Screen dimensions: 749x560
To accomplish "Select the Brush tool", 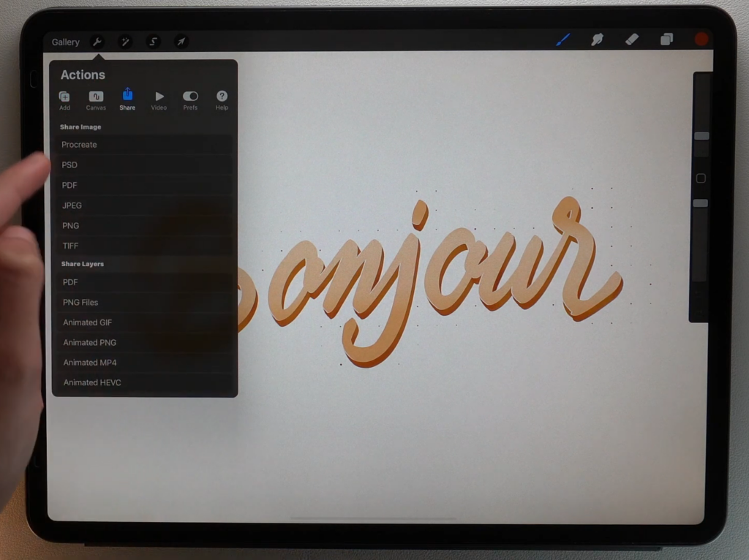I will [x=563, y=39].
